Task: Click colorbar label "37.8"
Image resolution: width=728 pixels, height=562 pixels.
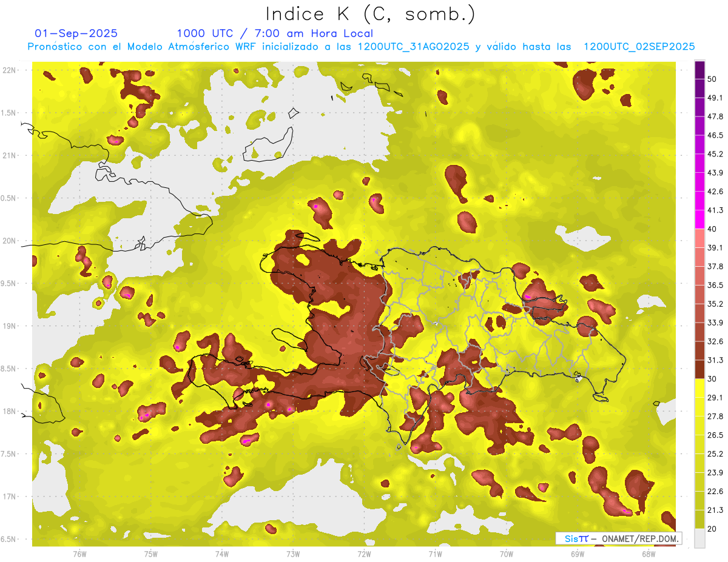Action: [x=715, y=266]
